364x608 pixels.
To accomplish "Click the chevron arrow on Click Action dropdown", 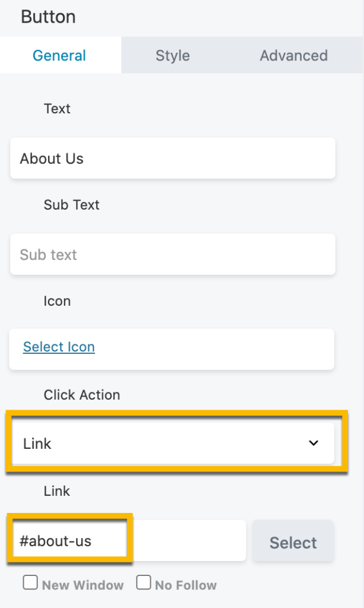I will click(x=314, y=444).
